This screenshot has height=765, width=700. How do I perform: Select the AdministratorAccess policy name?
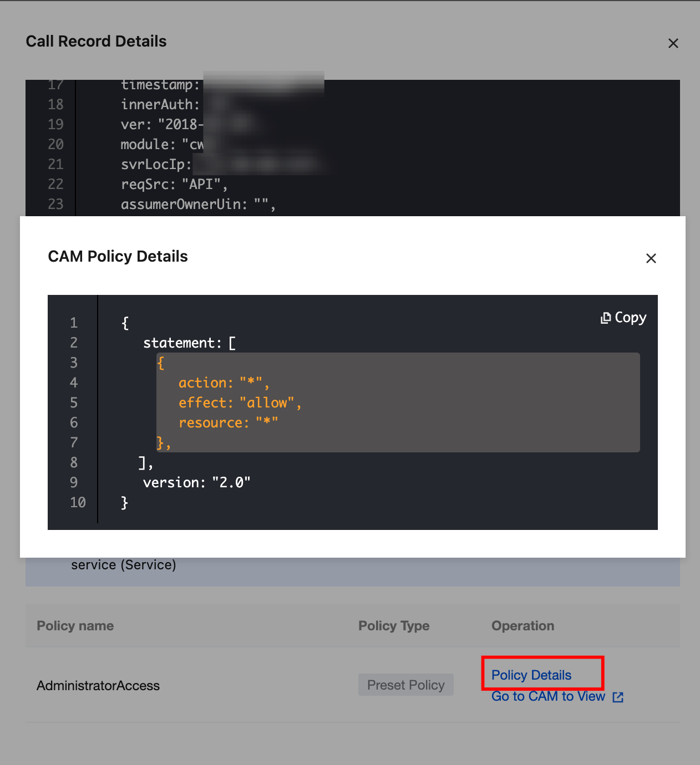click(98, 686)
